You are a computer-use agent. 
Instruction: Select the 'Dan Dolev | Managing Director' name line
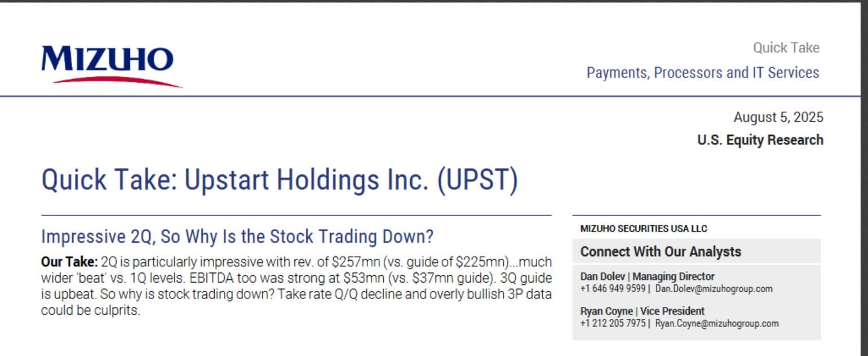point(647,276)
